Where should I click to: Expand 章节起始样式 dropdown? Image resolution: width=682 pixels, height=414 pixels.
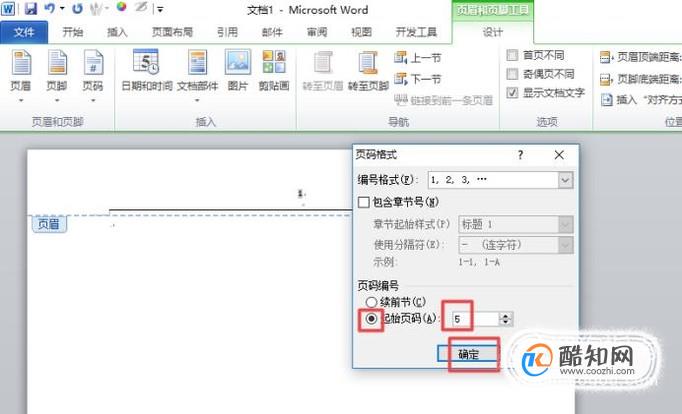coord(565,225)
